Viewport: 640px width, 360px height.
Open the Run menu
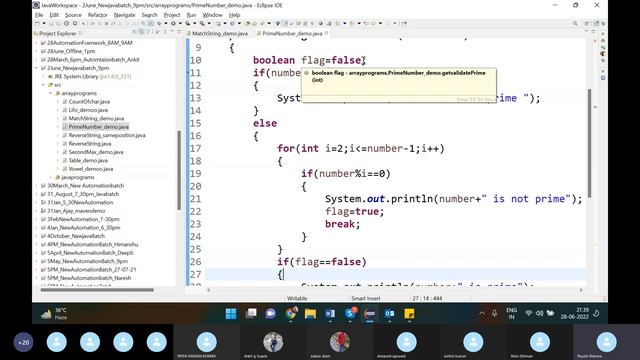click(191, 15)
